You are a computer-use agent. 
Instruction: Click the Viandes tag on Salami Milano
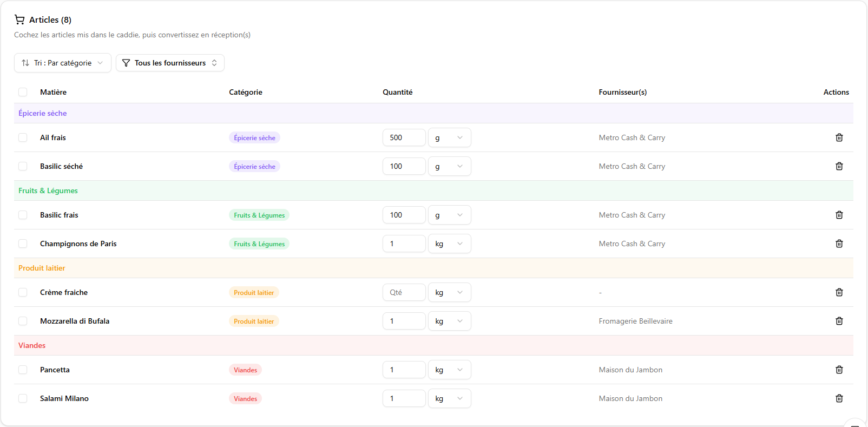[245, 399]
